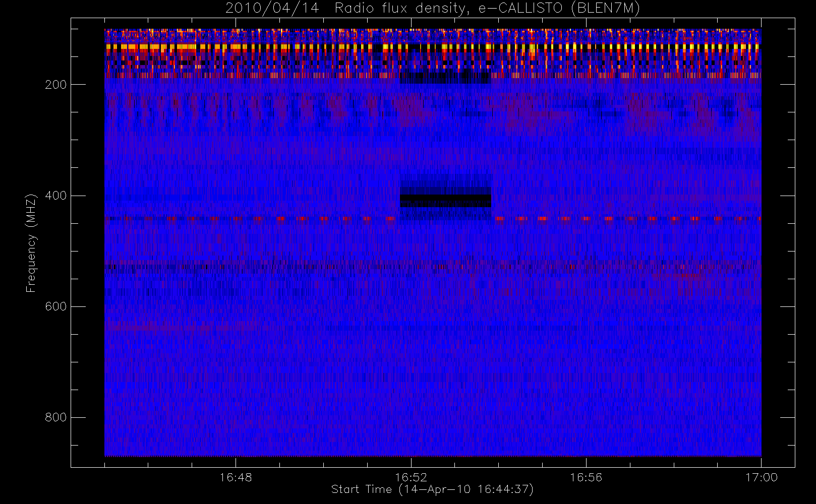Click the 16:48 time tick label
The height and width of the screenshot is (504, 816).
click(x=236, y=477)
